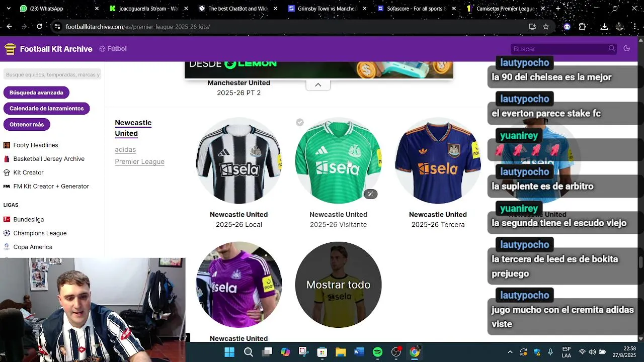Switch to The best ChatBot tab

coord(238,9)
